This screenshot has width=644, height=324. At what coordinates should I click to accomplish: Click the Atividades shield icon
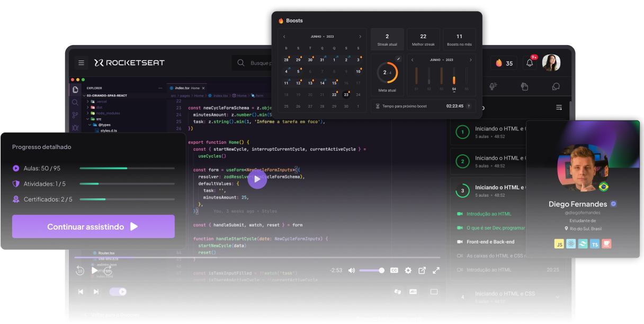pyautogui.click(x=16, y=184)
